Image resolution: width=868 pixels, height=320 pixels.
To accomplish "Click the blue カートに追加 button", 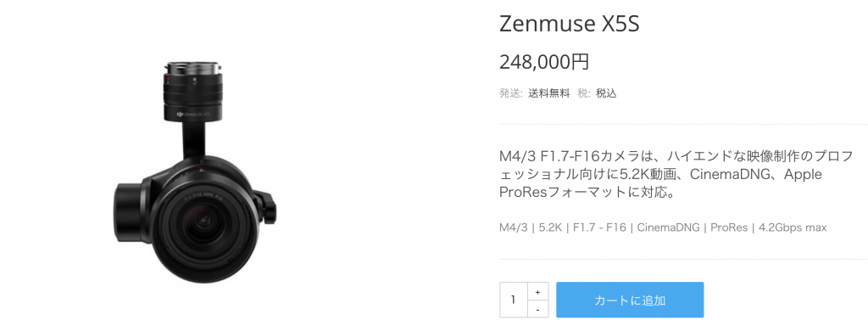I will [630, 300].
